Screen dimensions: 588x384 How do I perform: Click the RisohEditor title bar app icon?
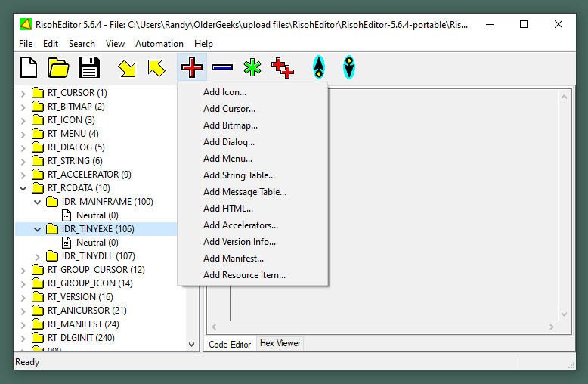click(26, 25)
